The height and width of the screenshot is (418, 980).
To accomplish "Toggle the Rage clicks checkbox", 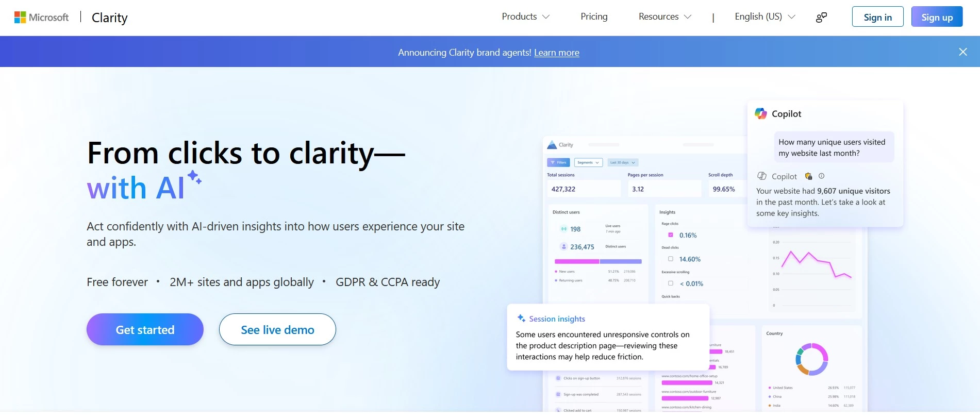I will pos(671,235).
